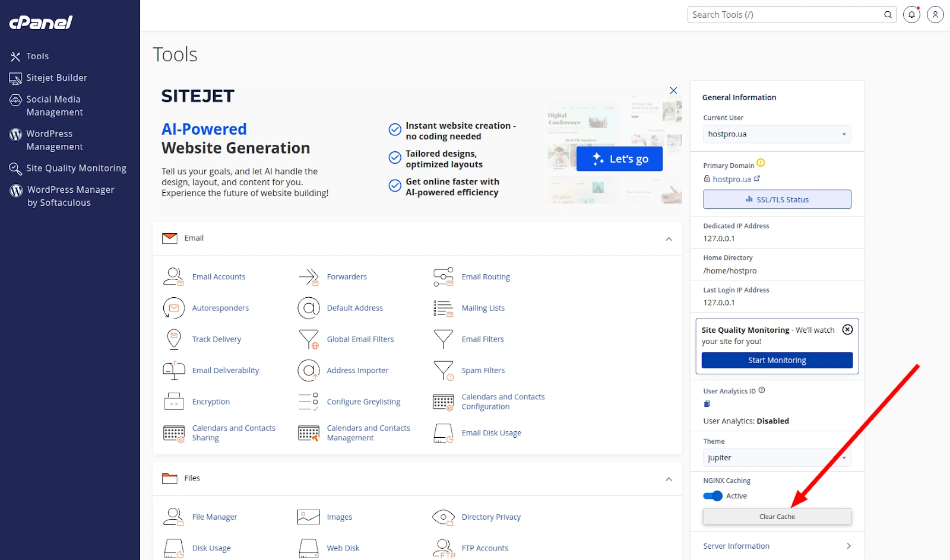This screenshot has height=560, width=950.
Task: Open the user account icon
Action: (935, 15)
